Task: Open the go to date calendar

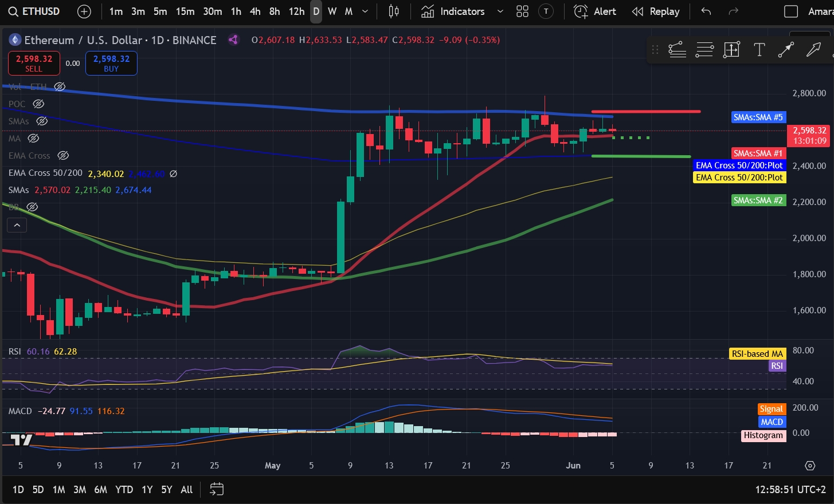Action: pos(217,489)
